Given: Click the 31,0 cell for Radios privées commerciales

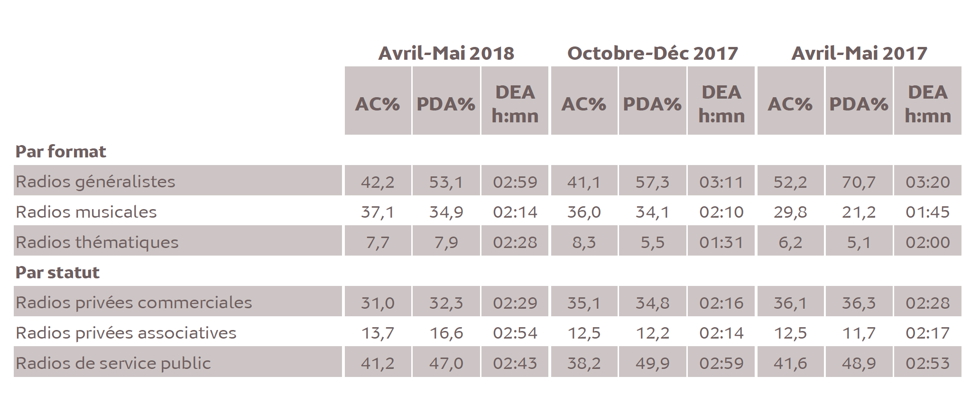Looking at the screenshot, I should click(378, 303).
